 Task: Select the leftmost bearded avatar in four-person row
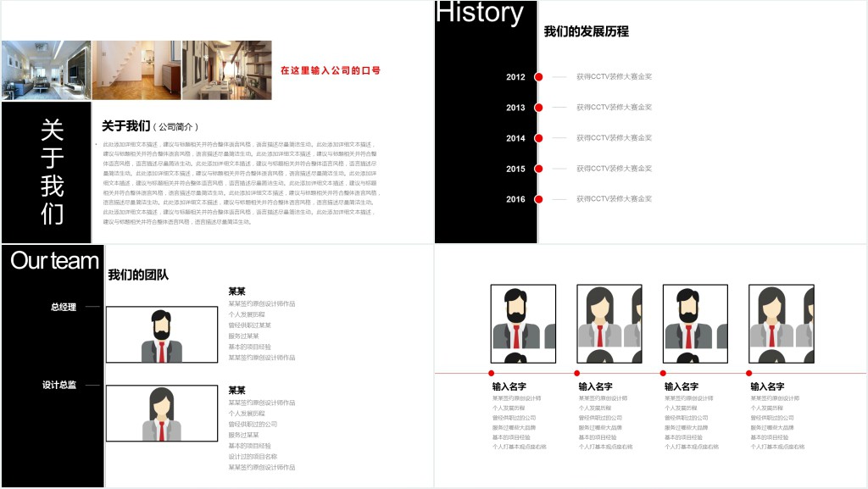pos(523,317)
